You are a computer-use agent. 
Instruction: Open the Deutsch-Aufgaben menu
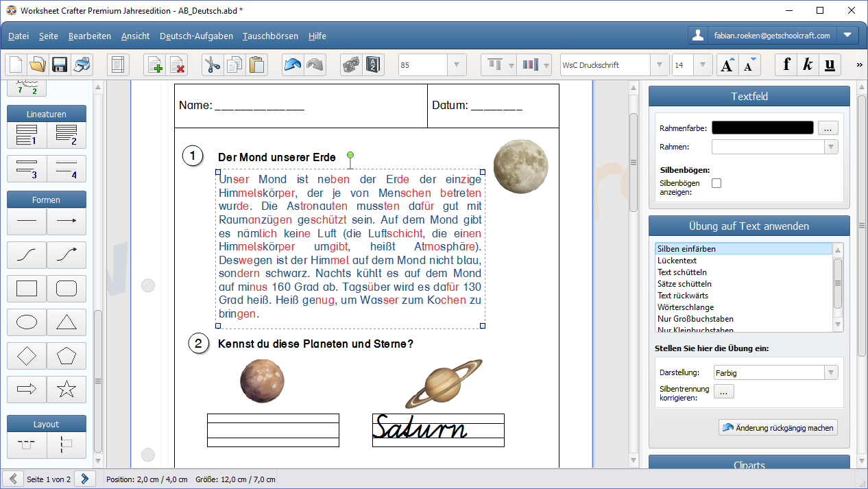pos(196,36)
